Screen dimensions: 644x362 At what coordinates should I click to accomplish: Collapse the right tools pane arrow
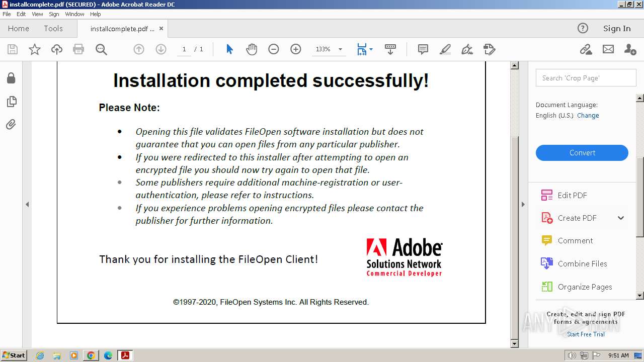[523, 204]
